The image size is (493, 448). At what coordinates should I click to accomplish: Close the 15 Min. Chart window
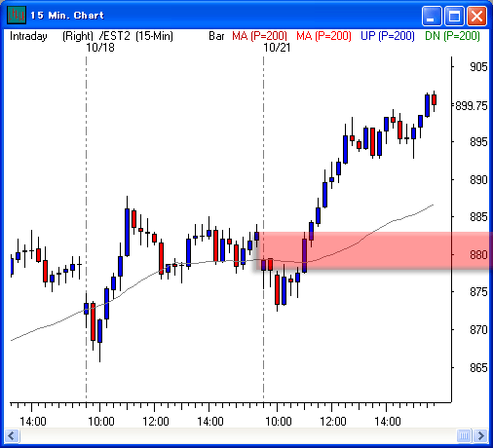coord(476,16)
